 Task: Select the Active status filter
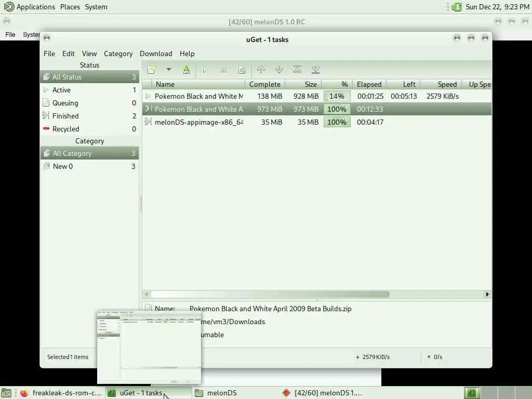[89, 90]
